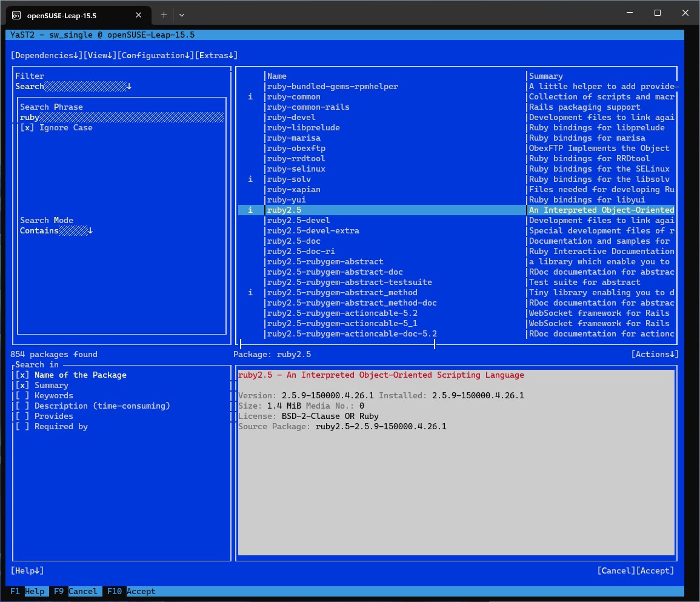Image resolution: width=700 pixels, height=602 pixels.
Task: Select the ruby2.5-rubygem-actioncable-doc-5.2 package
Action: point(457,333)
